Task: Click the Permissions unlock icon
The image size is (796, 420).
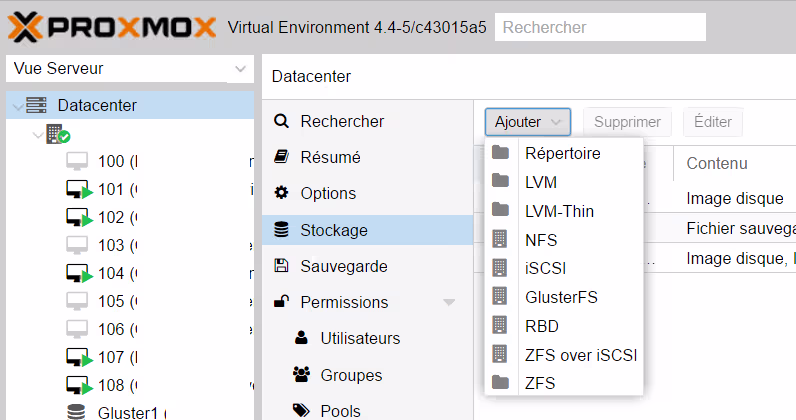Action: coord(281,302)
